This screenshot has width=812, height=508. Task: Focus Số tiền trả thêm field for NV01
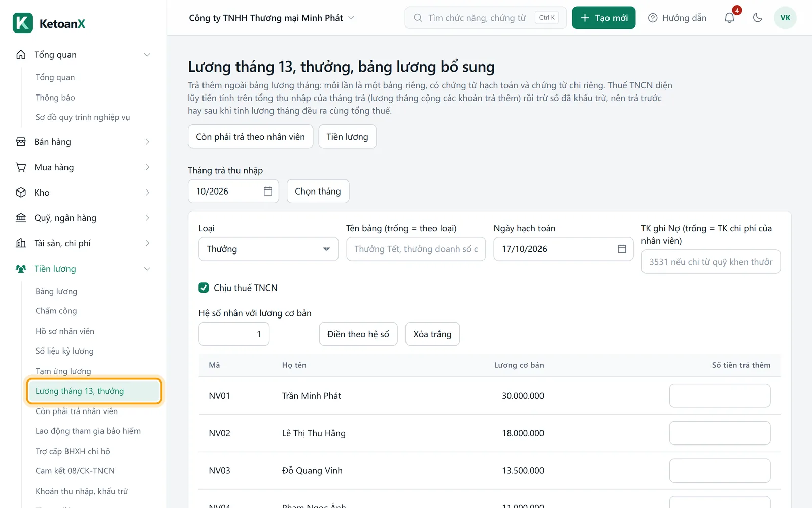720,396
